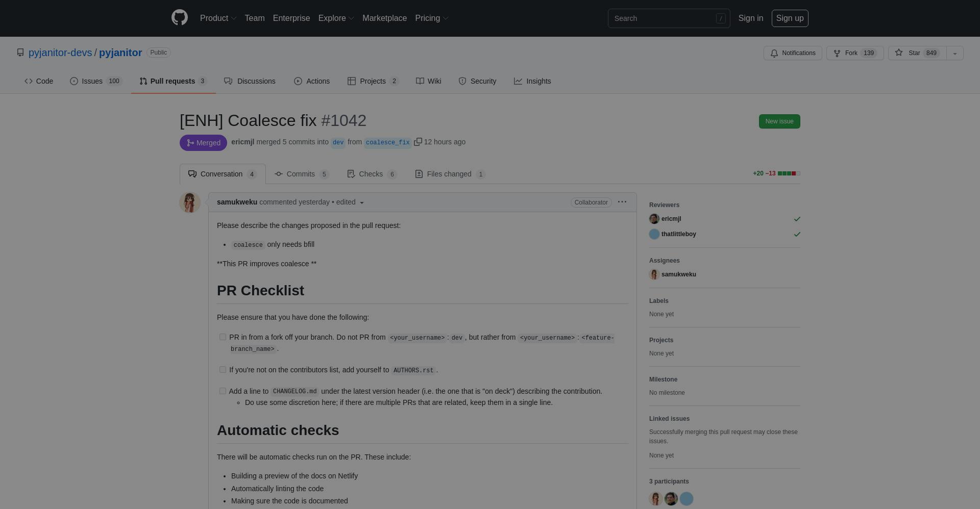The width and height of the screenshot is (980, 509).
Task: Open the GitHub home logo
Action: tap(180, 18)
